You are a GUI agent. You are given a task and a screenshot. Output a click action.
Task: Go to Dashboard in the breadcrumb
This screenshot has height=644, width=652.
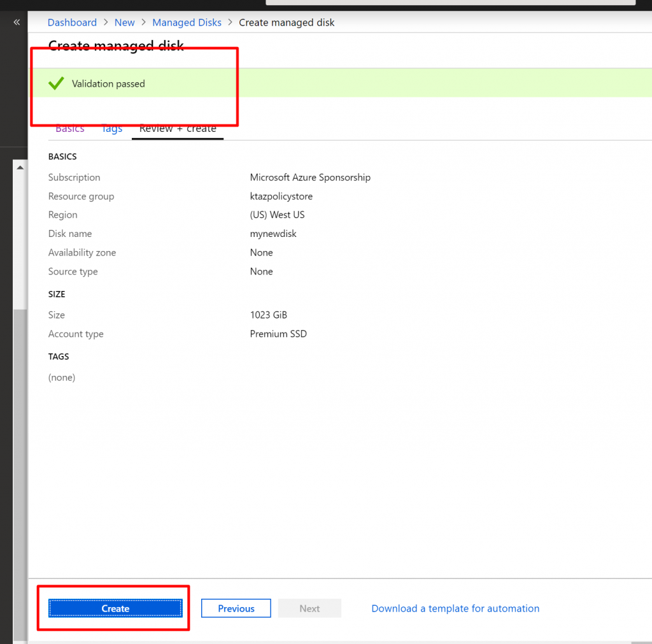click(x=72, y=22)
